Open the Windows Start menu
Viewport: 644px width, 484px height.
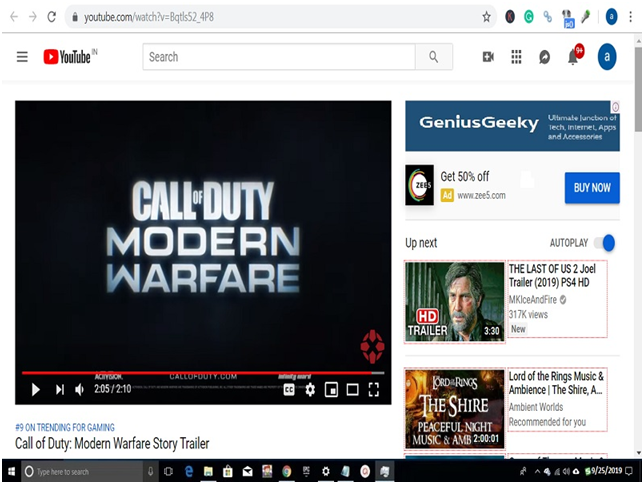click(x=11, y=471)
